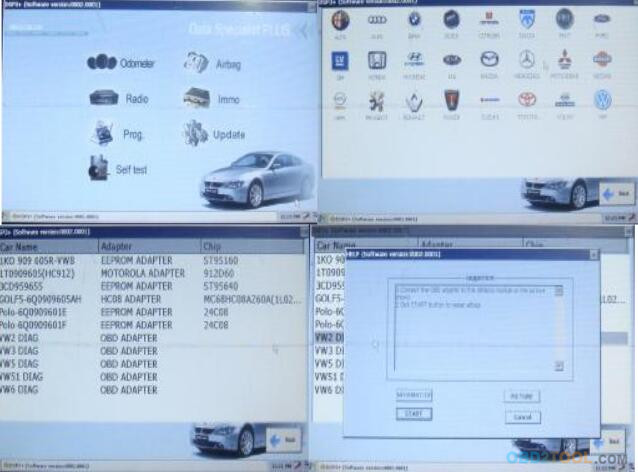Image resolution: width=638 pixels, height=472 pixels.
Task: Select the Audi four-rings logo
Action: (377, 20)
